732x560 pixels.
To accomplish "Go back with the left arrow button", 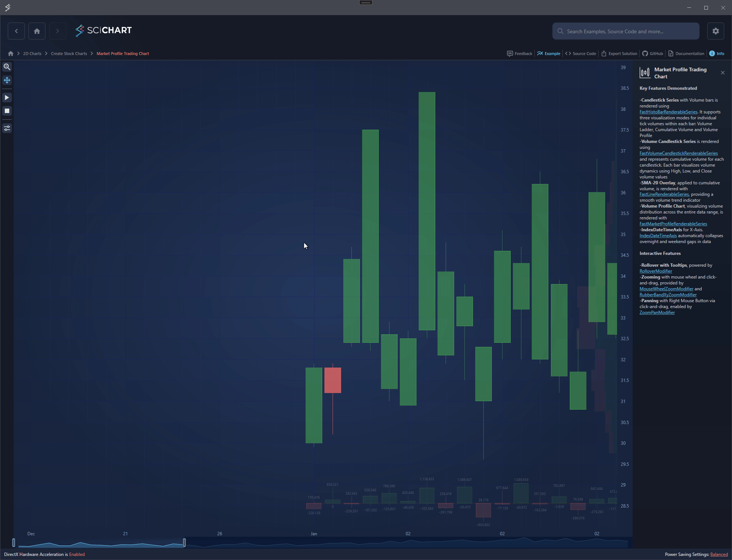I will (x=16, y=31).
